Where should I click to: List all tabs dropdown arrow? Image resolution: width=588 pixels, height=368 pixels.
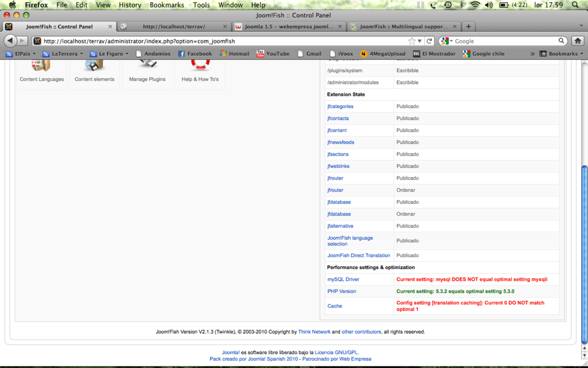[x=581, y=26]
